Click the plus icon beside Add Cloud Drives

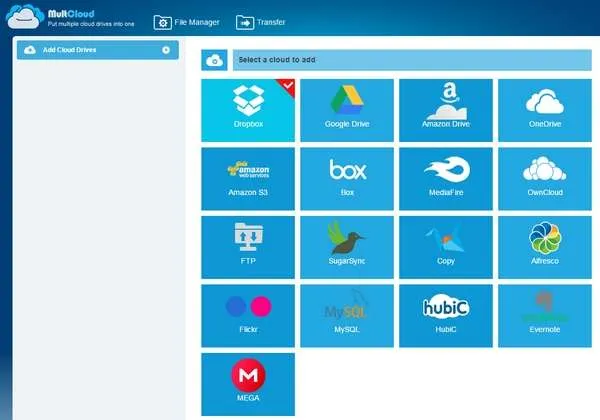[166, 50]
